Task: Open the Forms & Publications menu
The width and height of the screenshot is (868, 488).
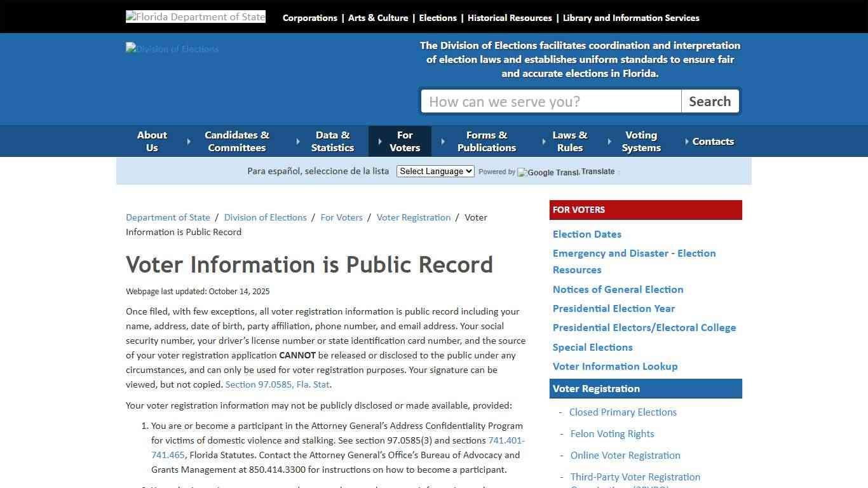Action: pos(487,141)
